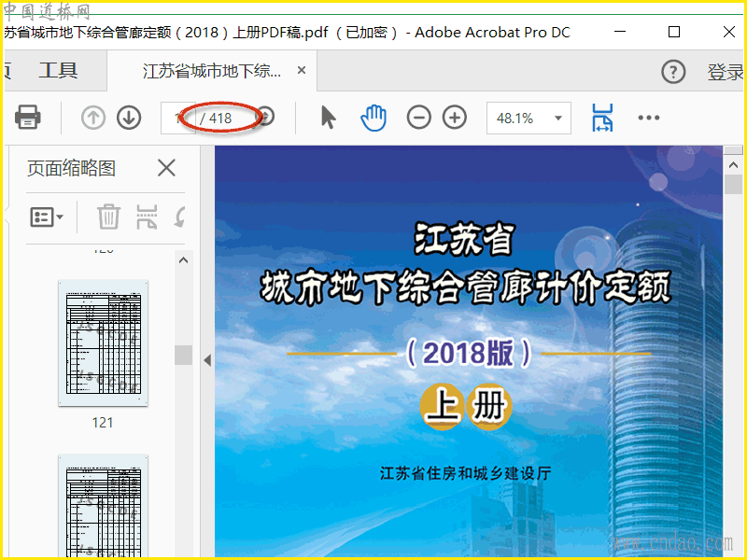The height and width of the screenshot is (560, 747).
Task: Select the arrow selection tool
Action: pyautogui.click(x=329, y=118)
